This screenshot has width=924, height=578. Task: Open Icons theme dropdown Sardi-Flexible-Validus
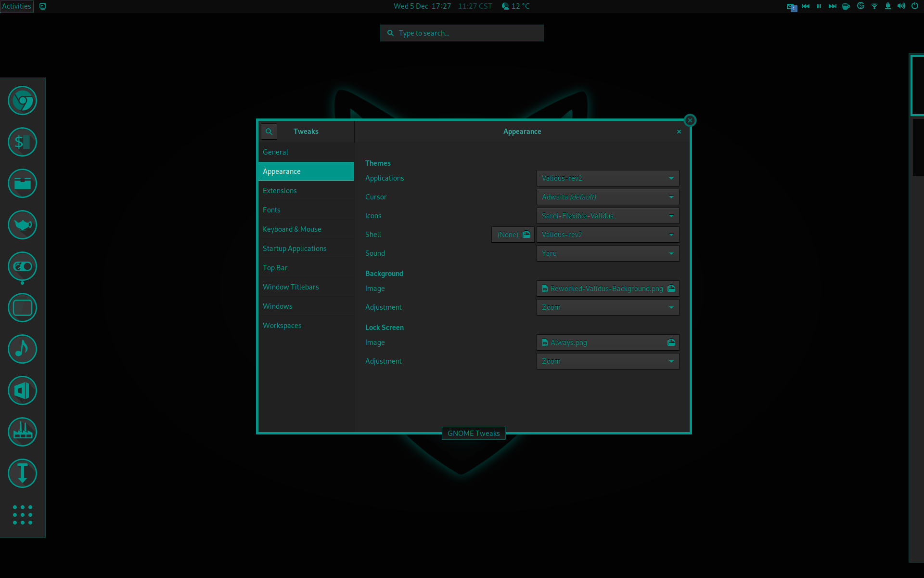click(x=608, y=216)
